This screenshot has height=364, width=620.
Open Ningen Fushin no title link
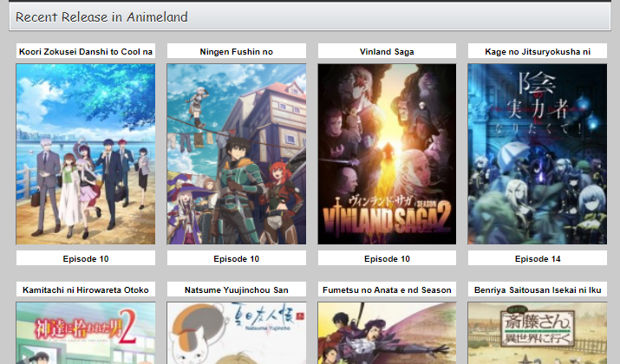tap(237, 52)
